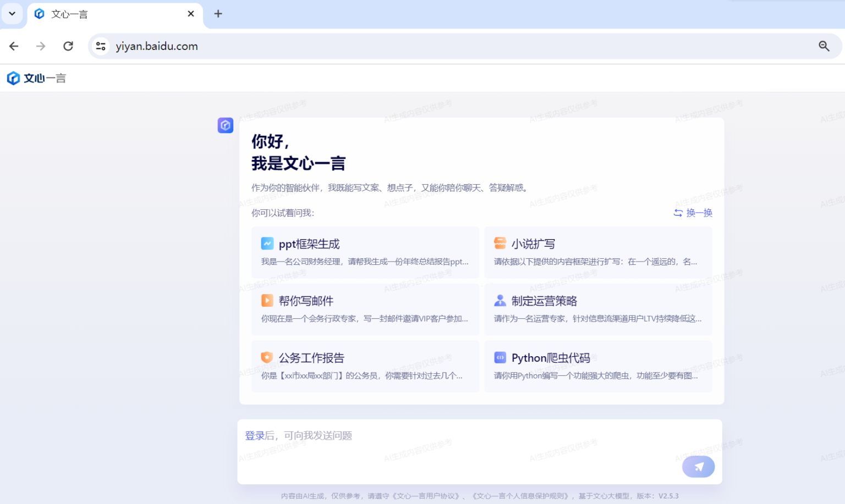Click the 制定运营策略 person icon
Viewport: 845px width, 504px height.
click(500, 300)
